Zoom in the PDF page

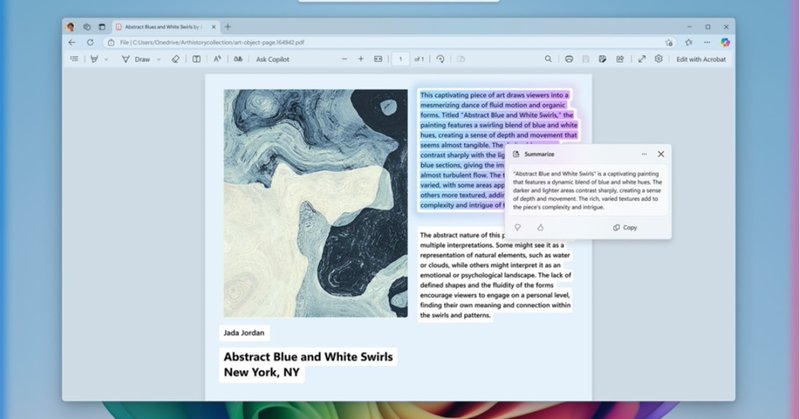coord(361,59)
